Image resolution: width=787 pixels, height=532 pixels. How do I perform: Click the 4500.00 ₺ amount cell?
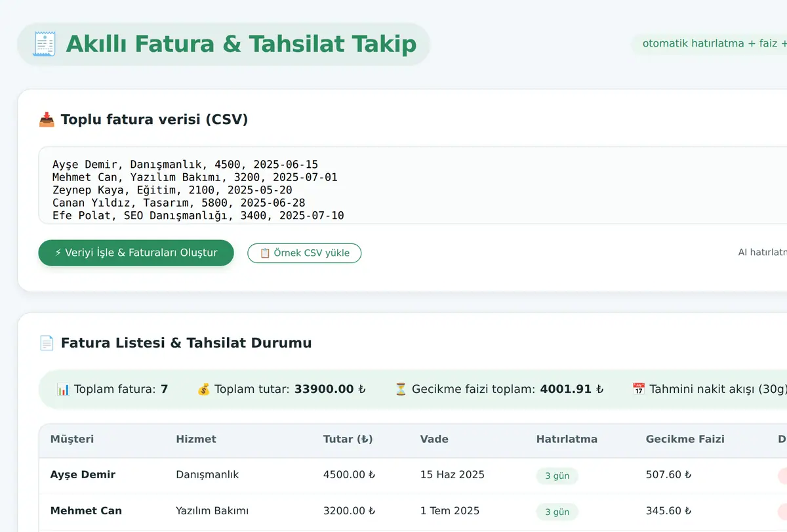pyautogui.click(x=350, y=474)
